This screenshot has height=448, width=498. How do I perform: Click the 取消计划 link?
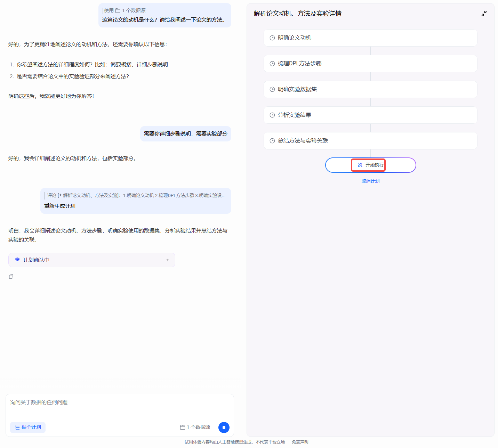[x=371, y=181]
